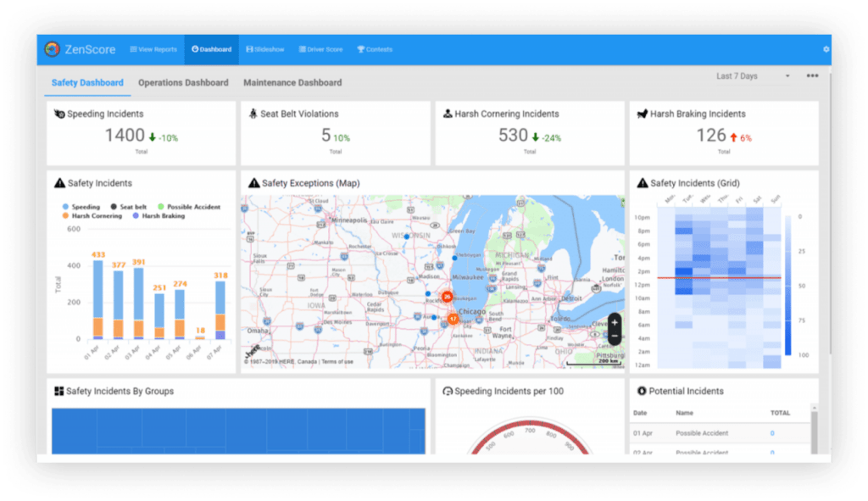Screen dimensions: 868x501
Task: Open the three-dot more options menu
Action: click(812, 75)
